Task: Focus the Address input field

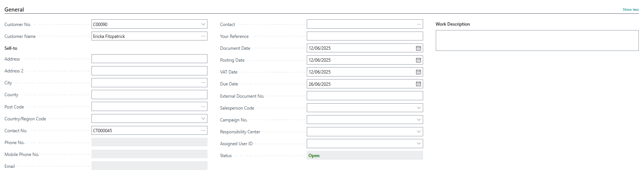Action: point(149,59)
